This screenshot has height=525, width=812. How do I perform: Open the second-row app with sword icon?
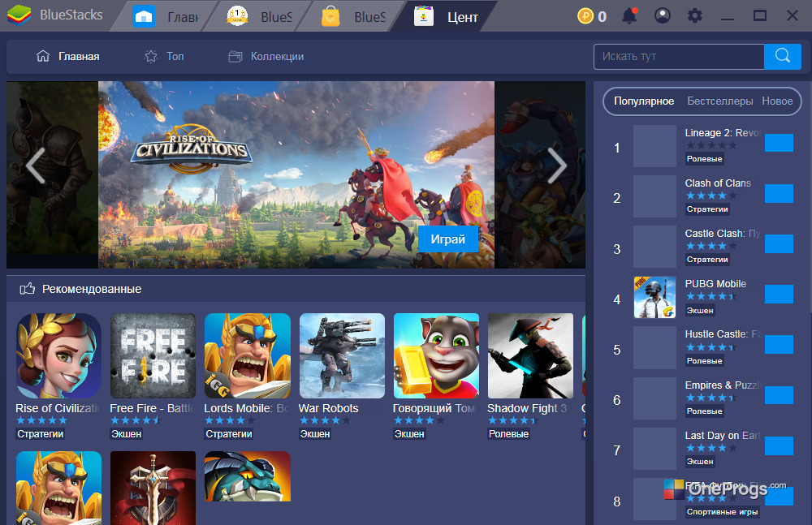coord(153,488)
